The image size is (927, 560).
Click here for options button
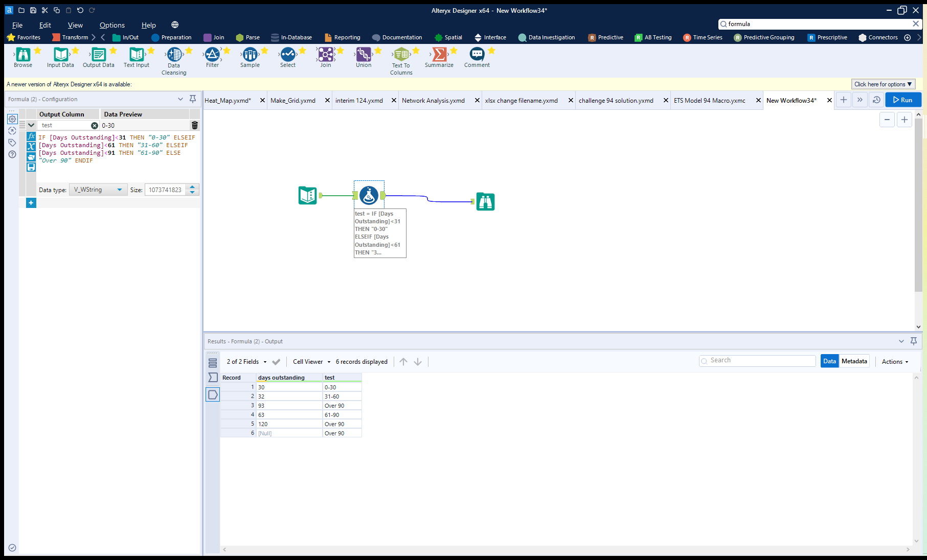tap(883, 84)
